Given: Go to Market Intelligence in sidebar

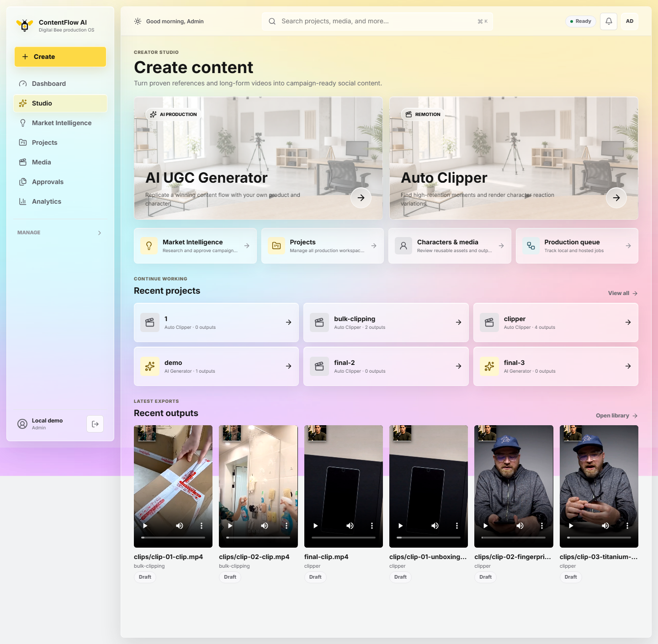Looking at the screenshot, I should (60, 123).
